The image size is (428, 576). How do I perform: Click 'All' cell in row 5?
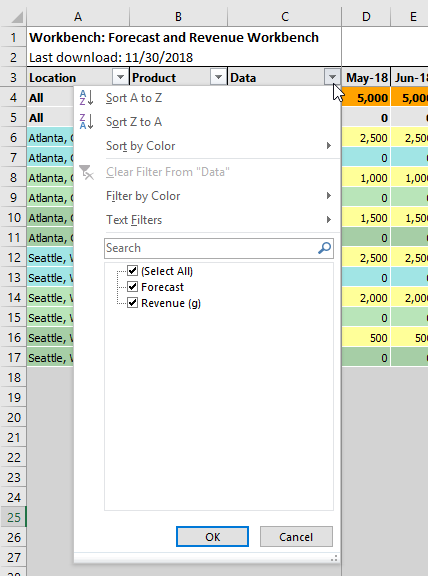point(50,118)
